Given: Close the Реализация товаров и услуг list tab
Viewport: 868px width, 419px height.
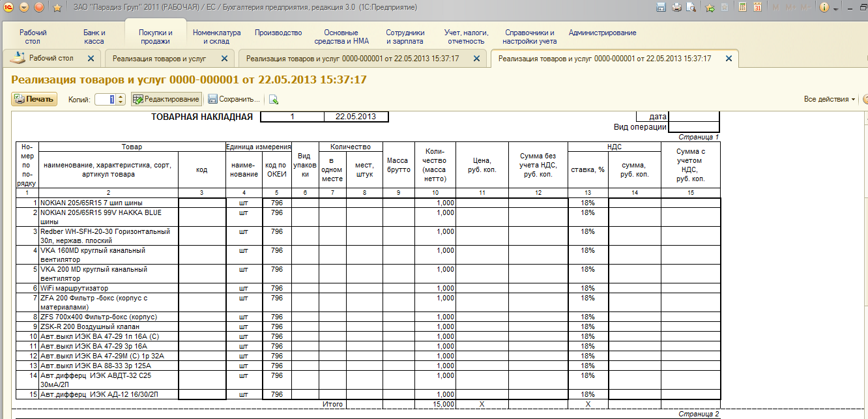Looking at the screenshot, I should click(224, 58).
